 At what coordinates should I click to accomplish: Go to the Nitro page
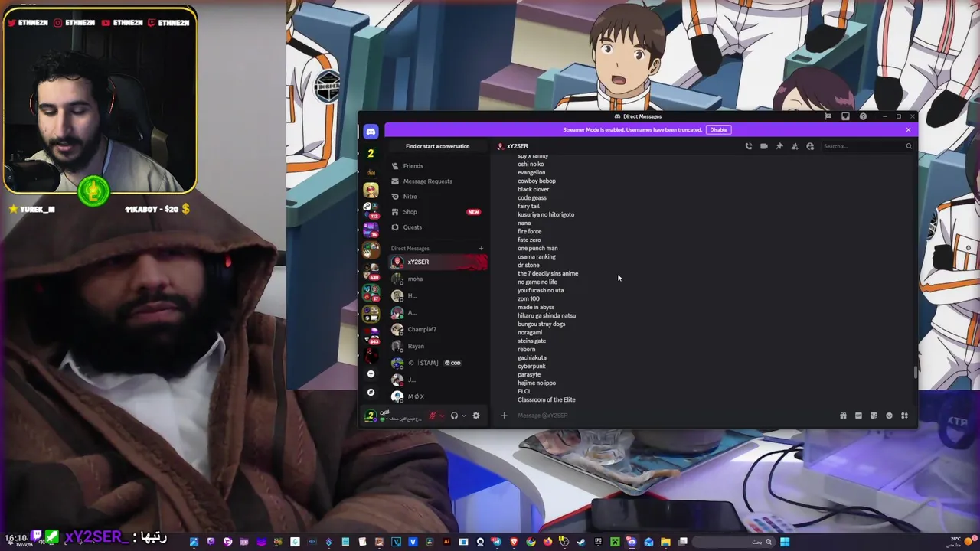437,196
